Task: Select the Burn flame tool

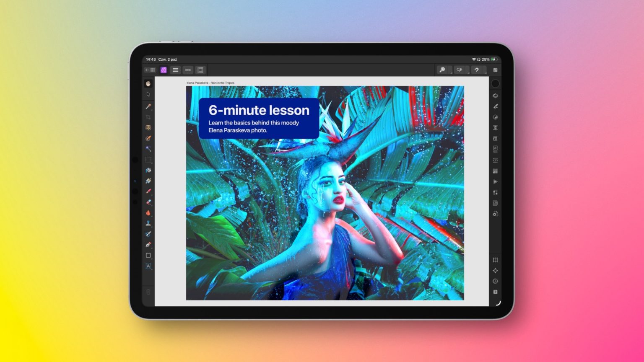Action: 148,213
